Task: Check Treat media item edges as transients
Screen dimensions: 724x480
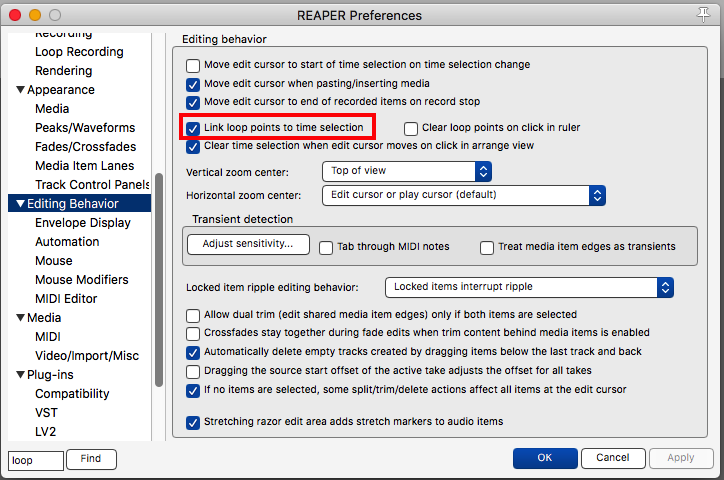Action: 487,247
